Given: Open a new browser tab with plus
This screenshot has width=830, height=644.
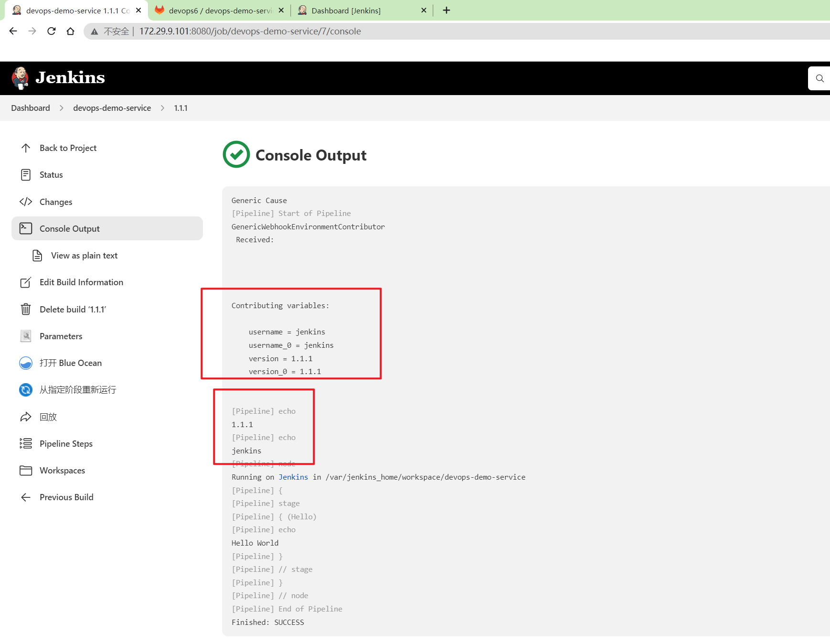Looking at the screenshot, I should coord(447,10).
